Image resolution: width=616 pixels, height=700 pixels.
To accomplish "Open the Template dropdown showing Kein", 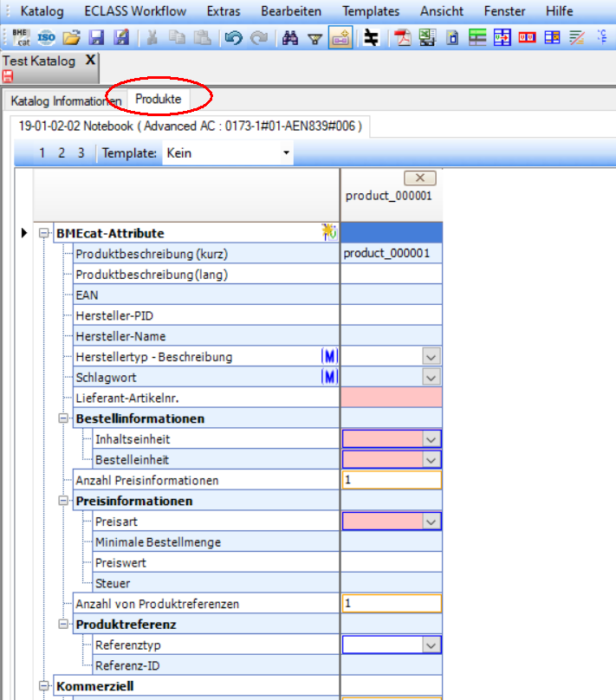I will [229, 153].
